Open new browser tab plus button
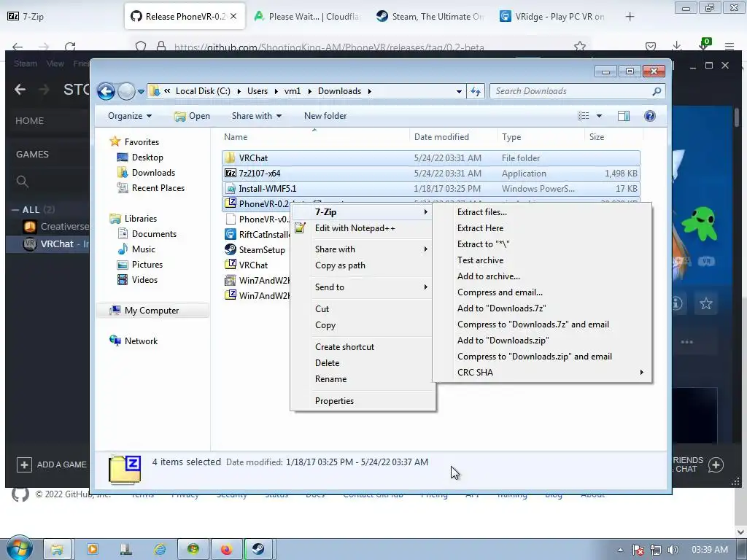Viewport: 747px width, 560px height. 630,17
